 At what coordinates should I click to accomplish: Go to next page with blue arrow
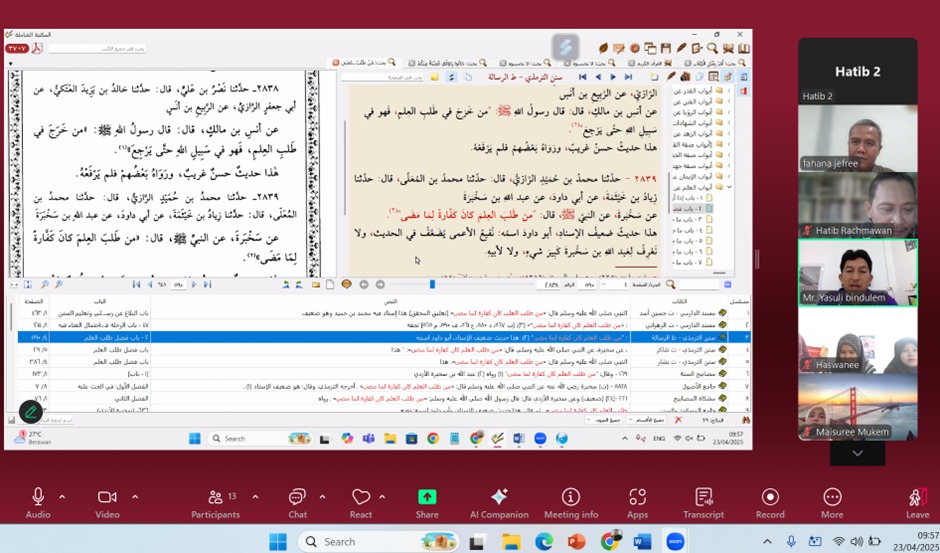tap(613, 77)
